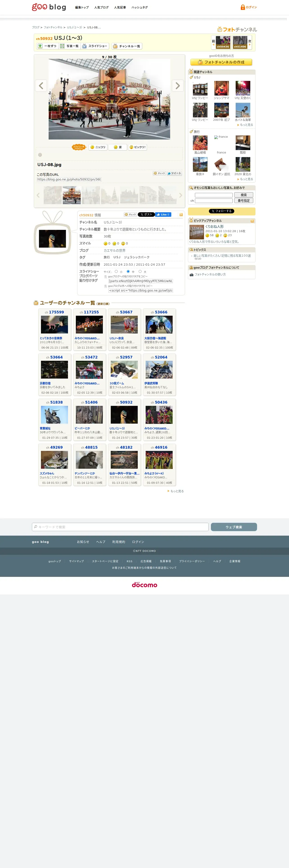Click the mixi チェック button under the photo

pos(159,173)
